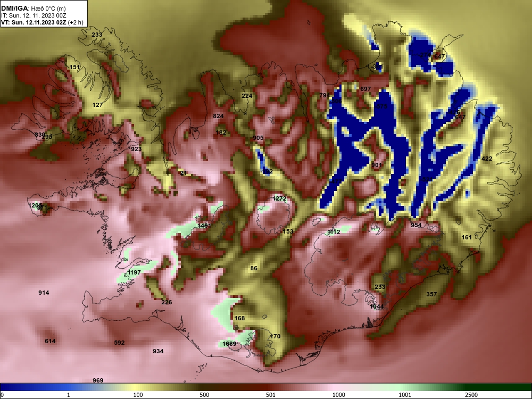
Task: Click the 357 value on the map
Action: point(431,294)
